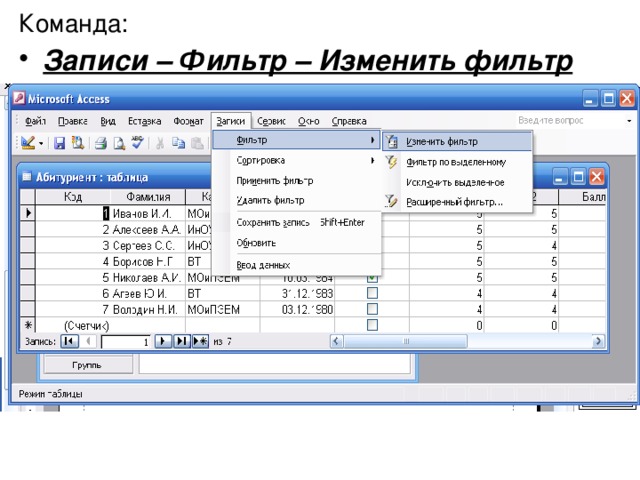
Task: Go to first record button
Action: [69, 341]
